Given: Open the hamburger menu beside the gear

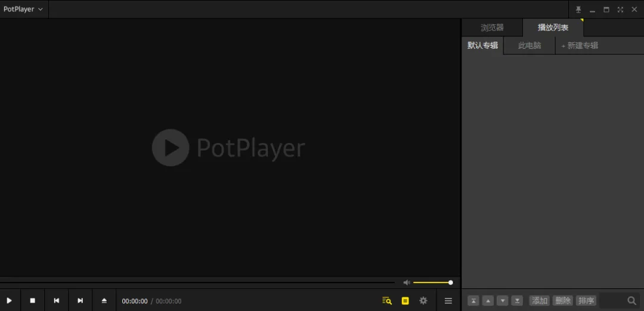Looking at the screenshot, I should point(448,301).
